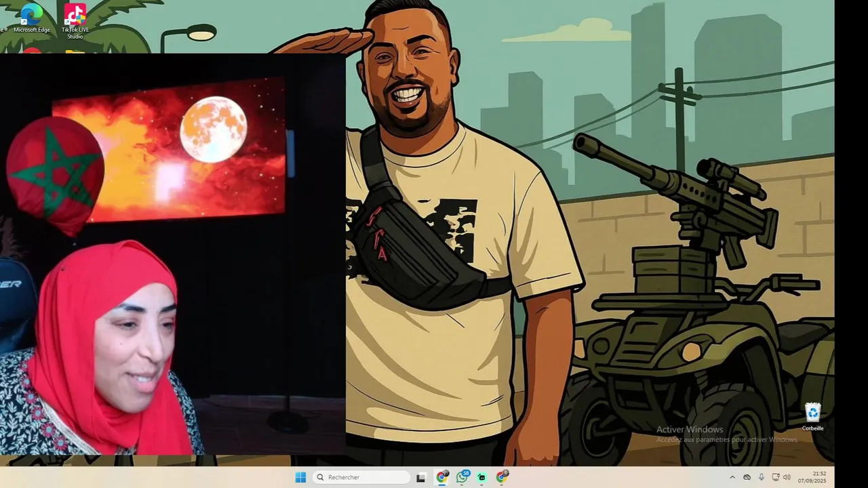The height and width of the screenshot is (488, 868).
Task: Click the microphone tray icon
Action: point(762,477)
